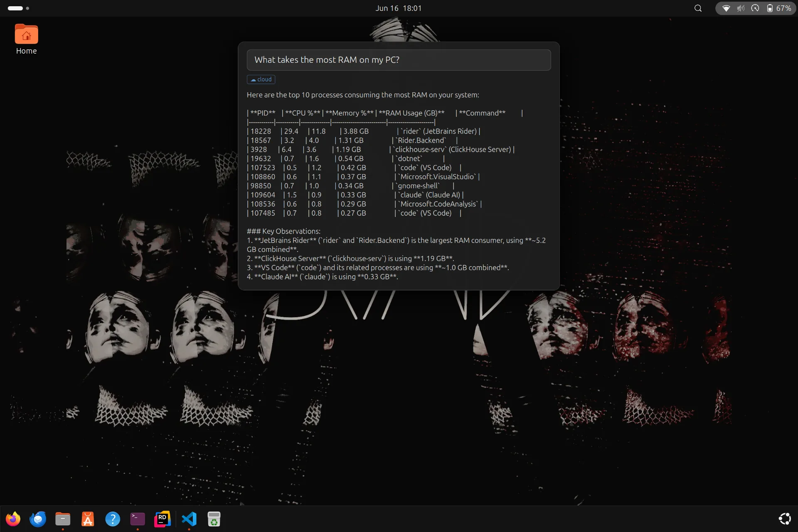
Task: Click the 108536 Microsoft.CodeAnalysis row
Action: point(365,204)
